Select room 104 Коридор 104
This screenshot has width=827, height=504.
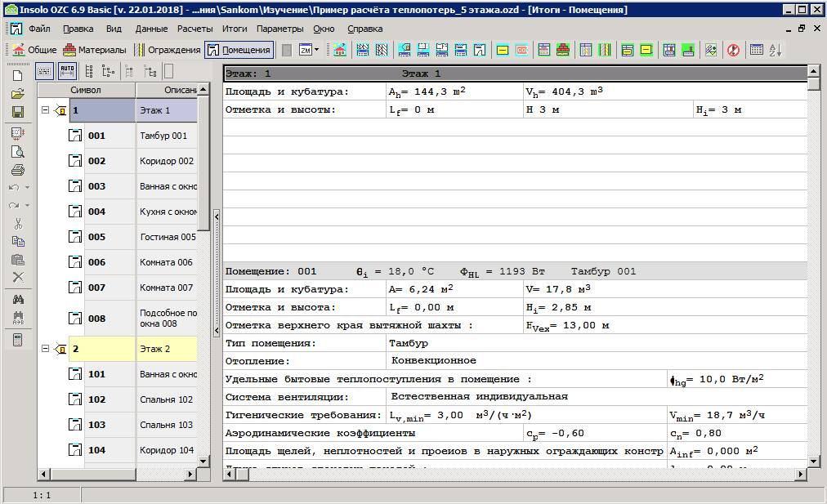133,450
